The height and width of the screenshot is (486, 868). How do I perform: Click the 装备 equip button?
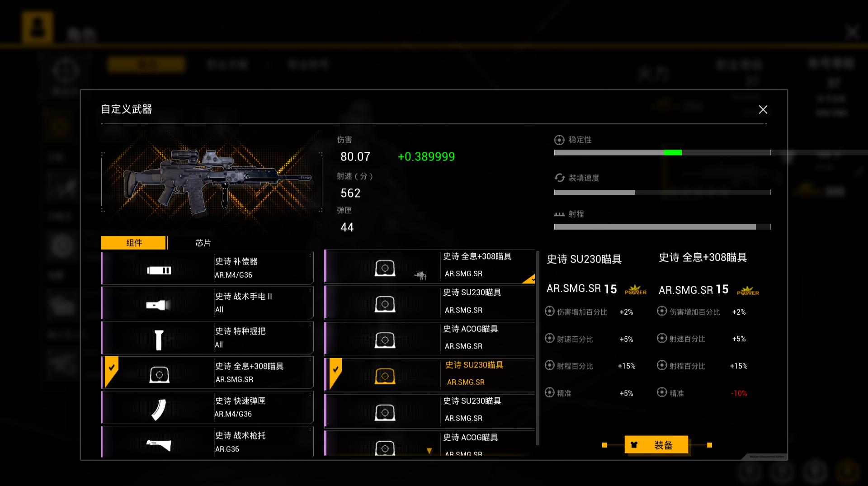(656, 445)
